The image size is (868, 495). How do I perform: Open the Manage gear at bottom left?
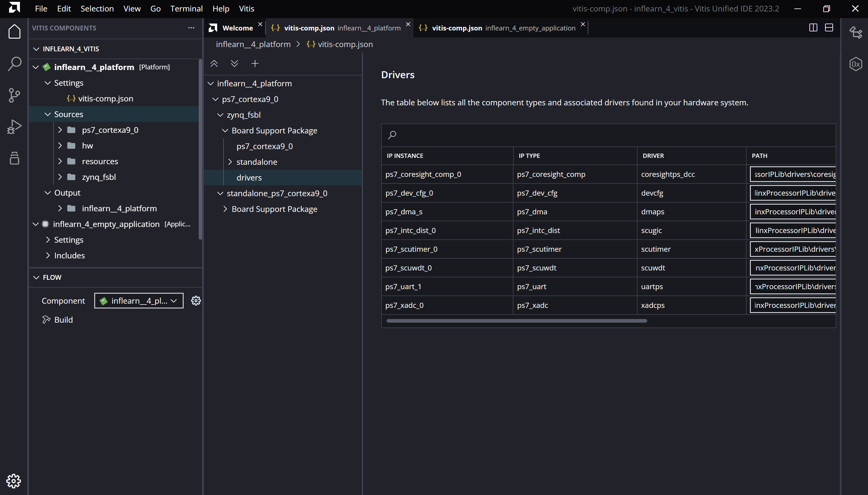pyautogui.click(x=14, y=481)
